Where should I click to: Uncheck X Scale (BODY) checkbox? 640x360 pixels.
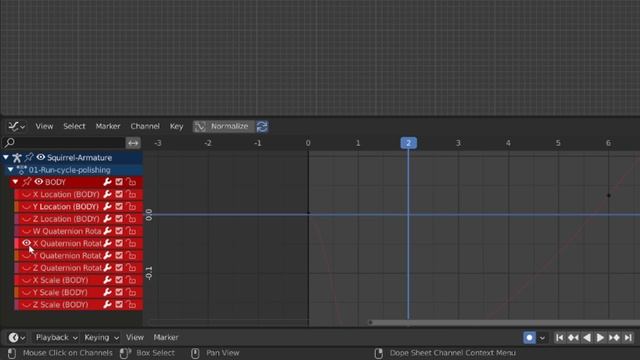119,280
